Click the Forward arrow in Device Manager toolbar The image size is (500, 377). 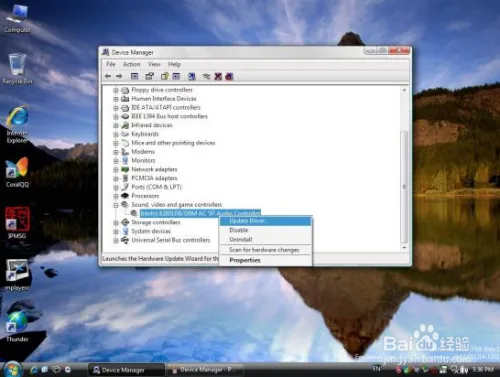pos(119,76)
